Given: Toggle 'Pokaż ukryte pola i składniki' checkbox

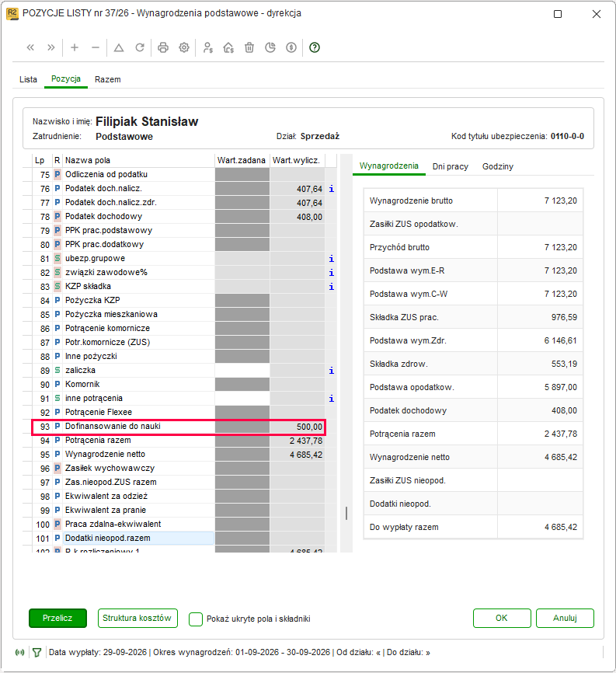Looking at the screenshot, I should (196, 619).
